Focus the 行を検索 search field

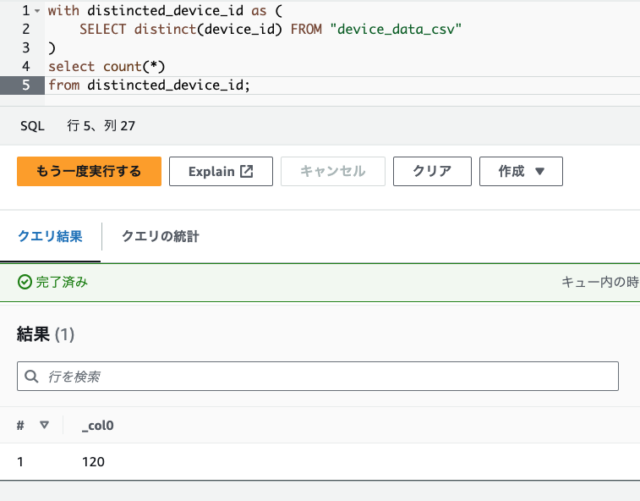pyautogui.click(x=318, y=376)
